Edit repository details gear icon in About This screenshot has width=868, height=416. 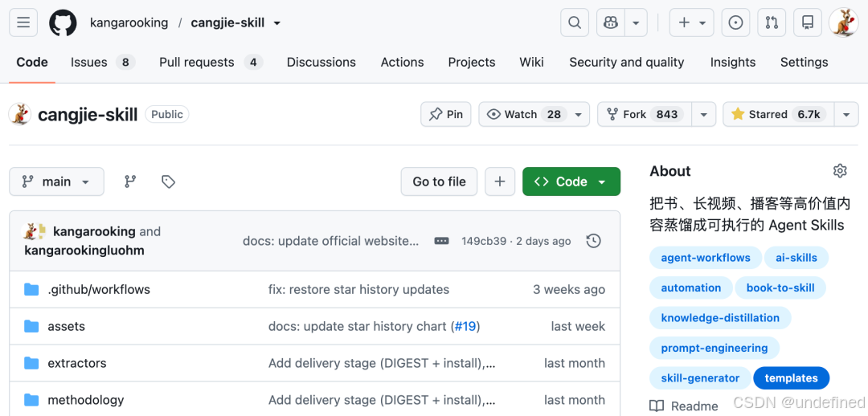(x=840, y=171)
